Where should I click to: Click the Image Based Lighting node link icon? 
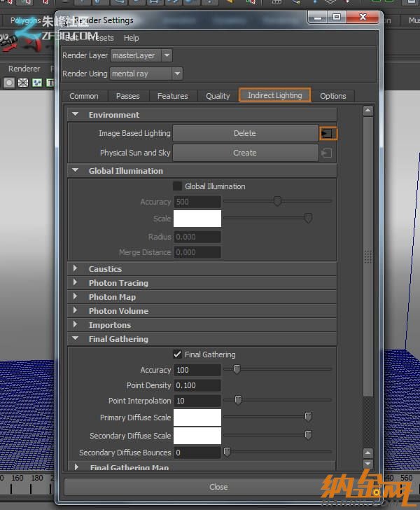coord(328,133)
